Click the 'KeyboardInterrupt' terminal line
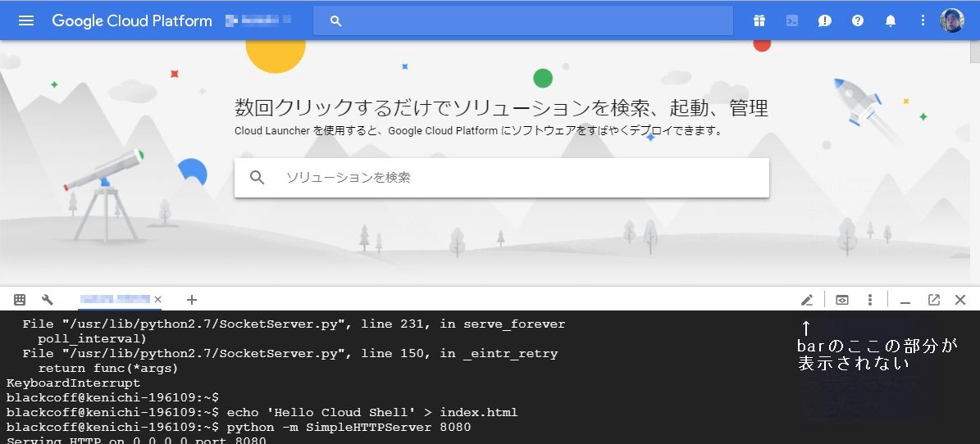This screenshot has width=980, height=444. [73, 383]
